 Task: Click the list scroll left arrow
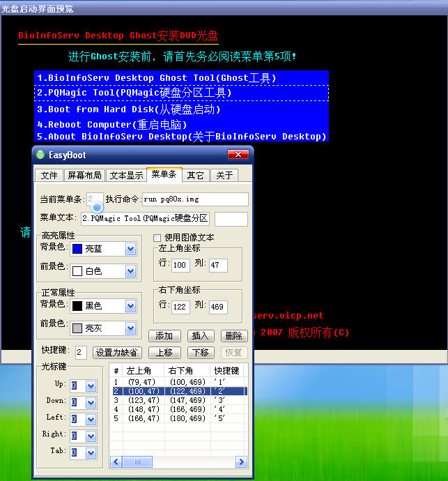coord(116,461)
